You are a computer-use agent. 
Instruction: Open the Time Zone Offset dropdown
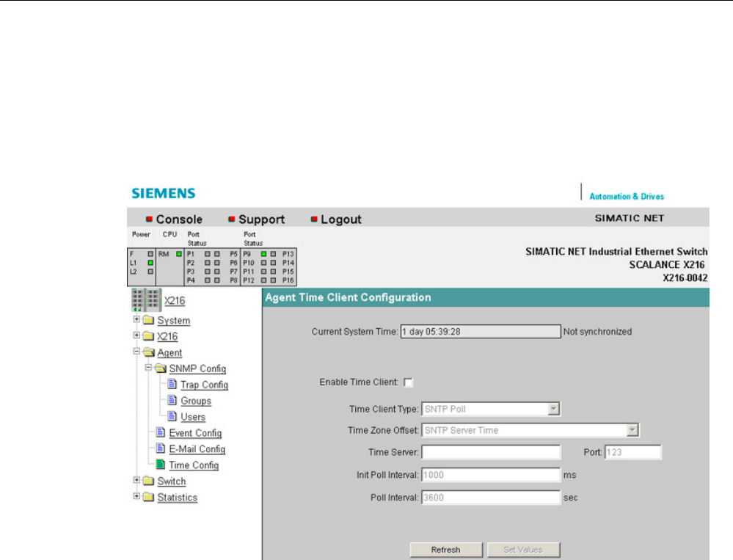click(632, 430)
